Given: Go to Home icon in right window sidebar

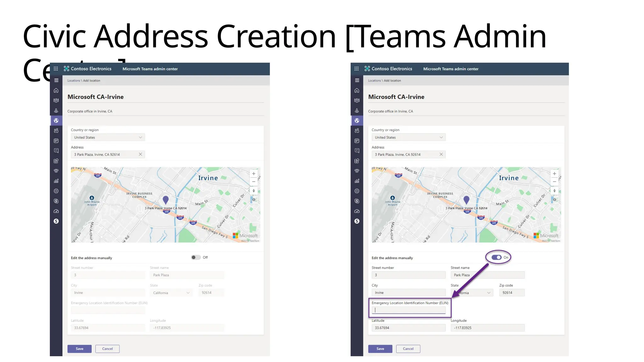Looking at the screenshot, I should tap(357, 90).
